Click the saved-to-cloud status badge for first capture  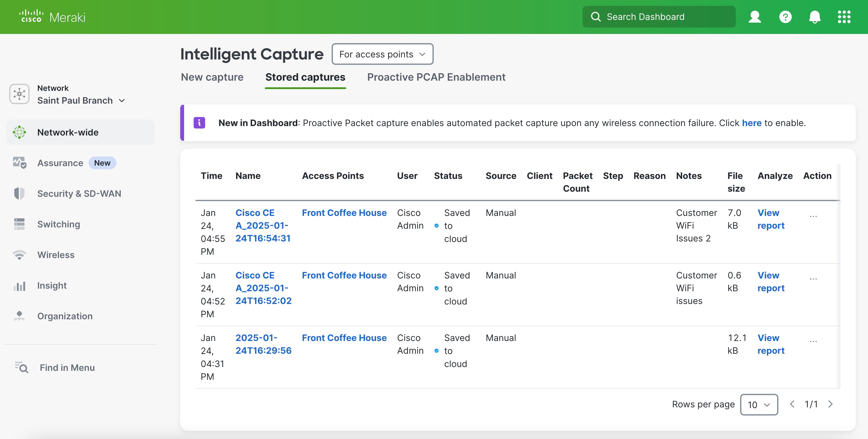tap(437, 226)
